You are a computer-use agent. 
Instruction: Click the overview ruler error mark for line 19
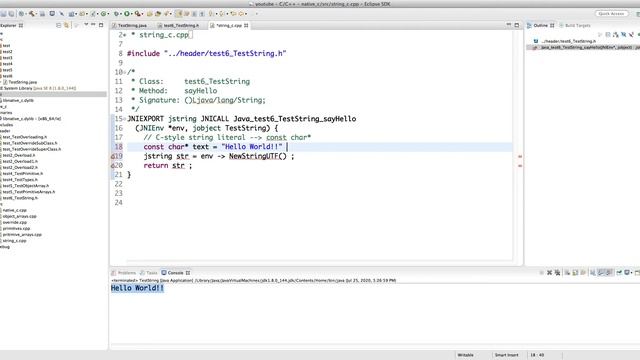click(520, 156)
